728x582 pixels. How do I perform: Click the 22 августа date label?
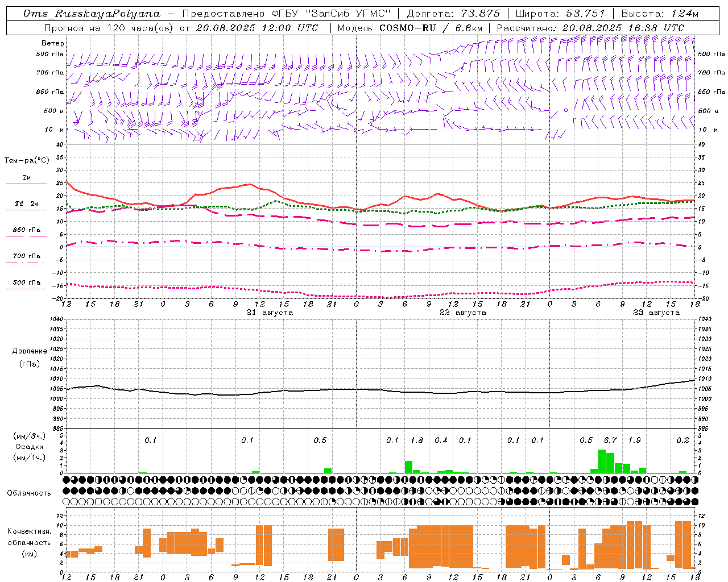(x=463, y=313)
